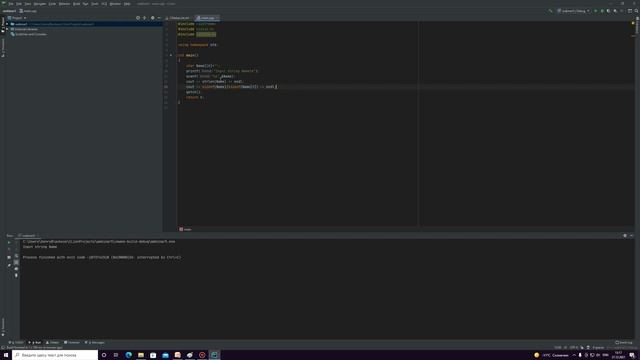
Task: Click the Build hammer icon
Action: coord(550,11)
